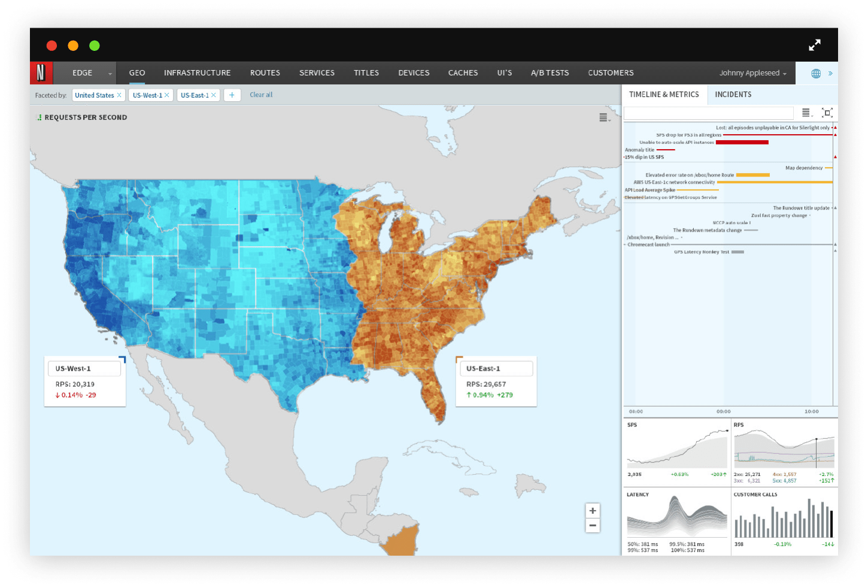The width and height of the screenshot is (868, 588).
Task: Click the Requests Per Second legend icon
Action: pos(40,117)
